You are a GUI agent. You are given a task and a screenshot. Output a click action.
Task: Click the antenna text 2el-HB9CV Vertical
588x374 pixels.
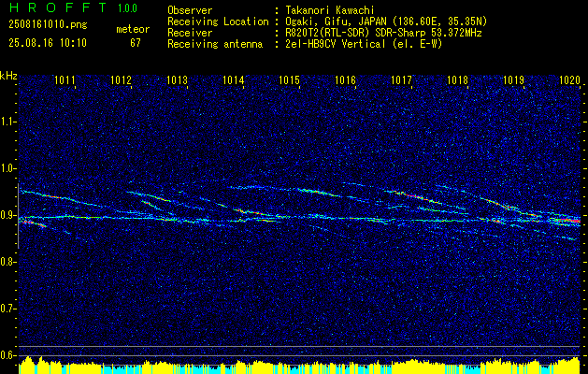click(365, 44)
